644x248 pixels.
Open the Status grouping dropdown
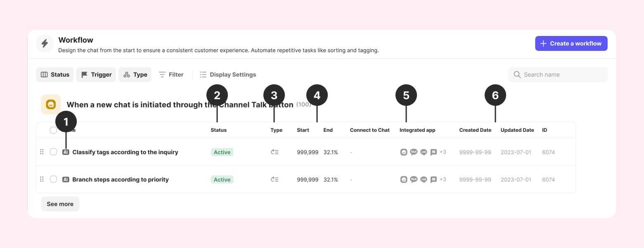pyautogui.click(x=55, y=75)
